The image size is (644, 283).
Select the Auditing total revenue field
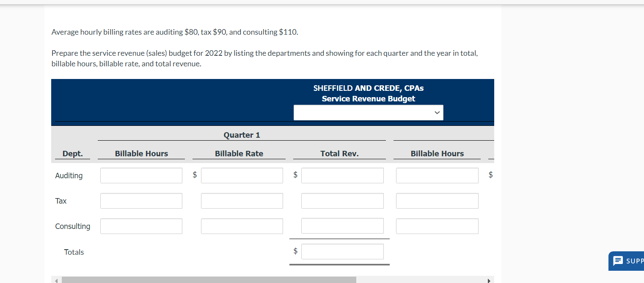coord(342,175)
